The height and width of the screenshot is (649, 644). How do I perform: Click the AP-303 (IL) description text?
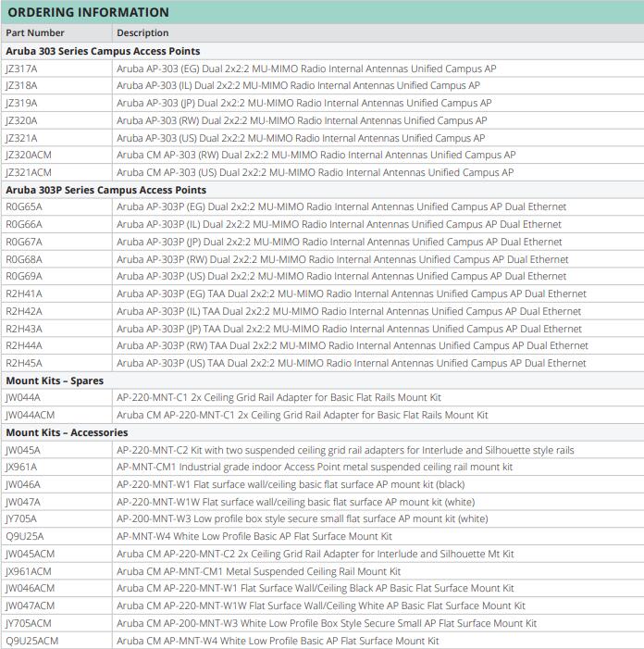click(298, 86)
